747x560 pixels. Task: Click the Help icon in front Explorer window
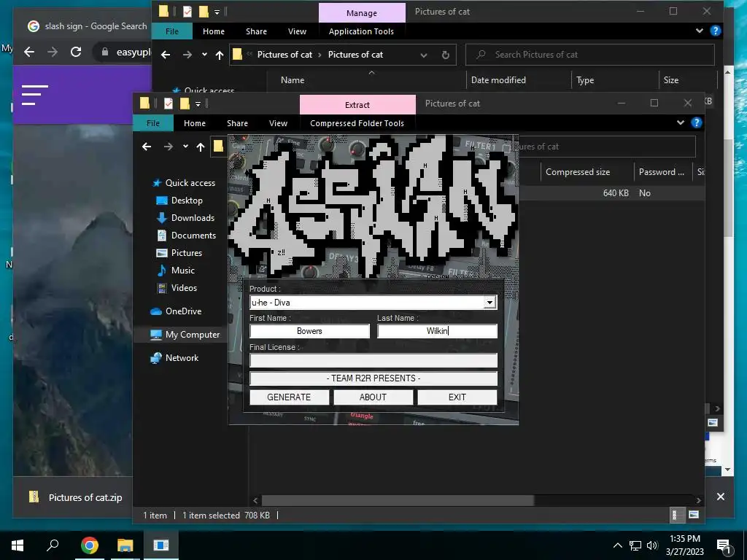(696, 122)
